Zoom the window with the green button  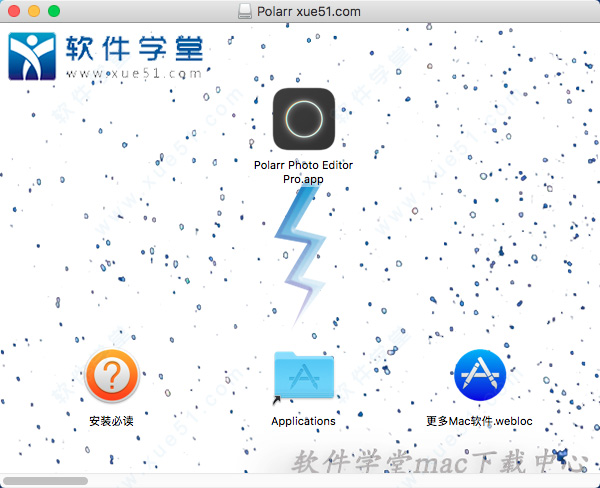pos(54,11)
